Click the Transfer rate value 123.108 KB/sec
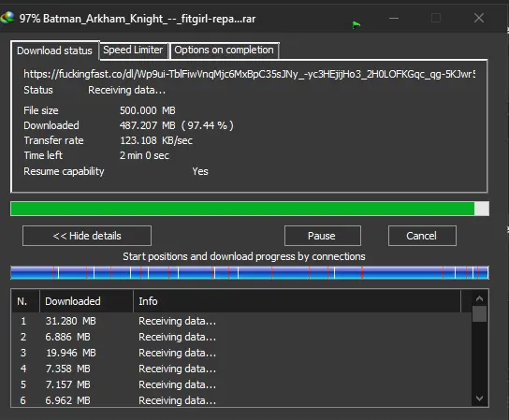Image resolution: width=509 pixels, height=420 pixels. (156, 140)
